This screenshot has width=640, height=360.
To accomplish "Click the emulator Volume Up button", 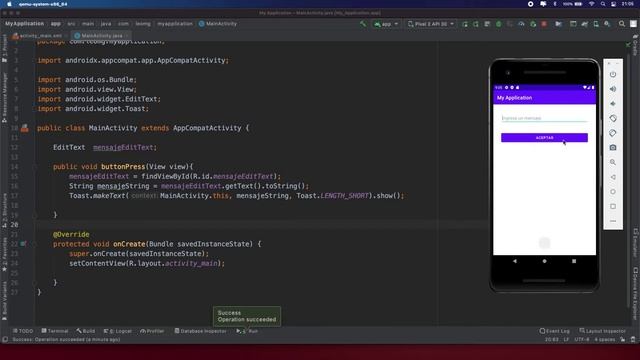I will (613, 89).
